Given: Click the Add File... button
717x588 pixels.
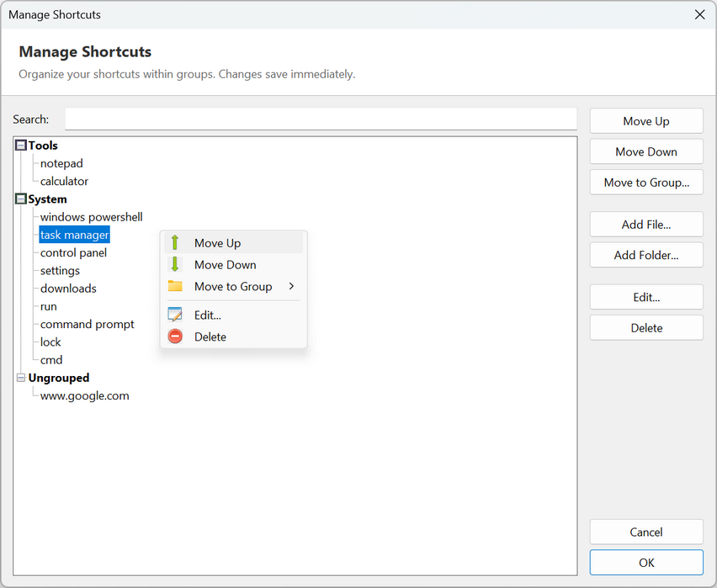Looking at the screenshot, I should (646, 225).
